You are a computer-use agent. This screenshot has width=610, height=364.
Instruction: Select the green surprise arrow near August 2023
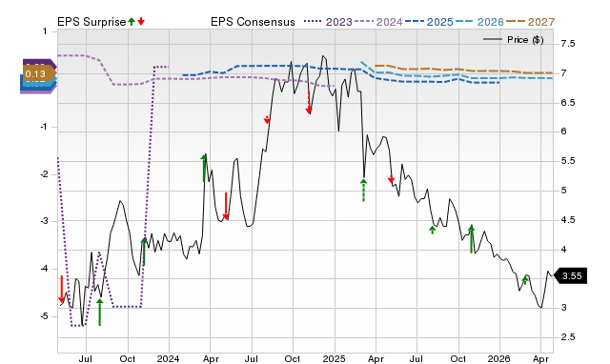tap(99, 312)
